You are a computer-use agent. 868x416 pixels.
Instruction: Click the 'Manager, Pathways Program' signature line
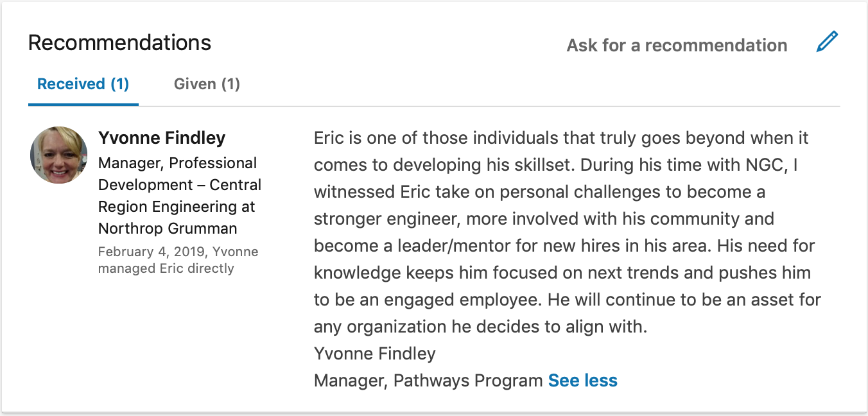coord(428,381)
